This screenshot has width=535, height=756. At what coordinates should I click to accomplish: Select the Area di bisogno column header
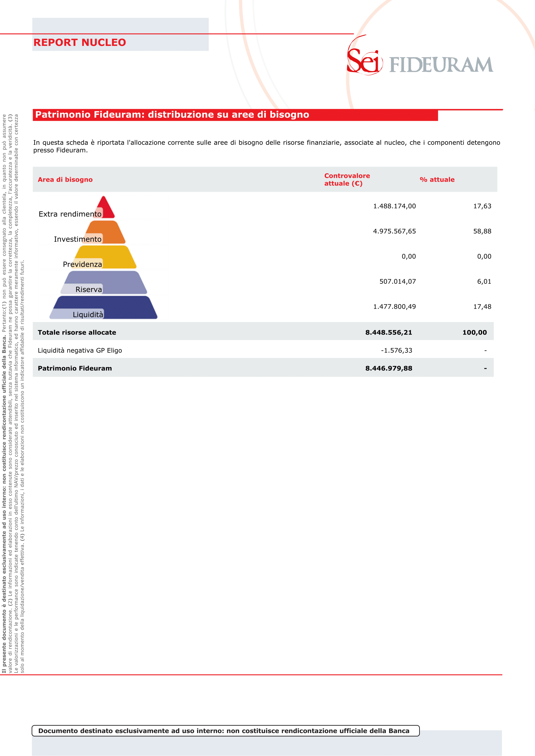[65, 179]
